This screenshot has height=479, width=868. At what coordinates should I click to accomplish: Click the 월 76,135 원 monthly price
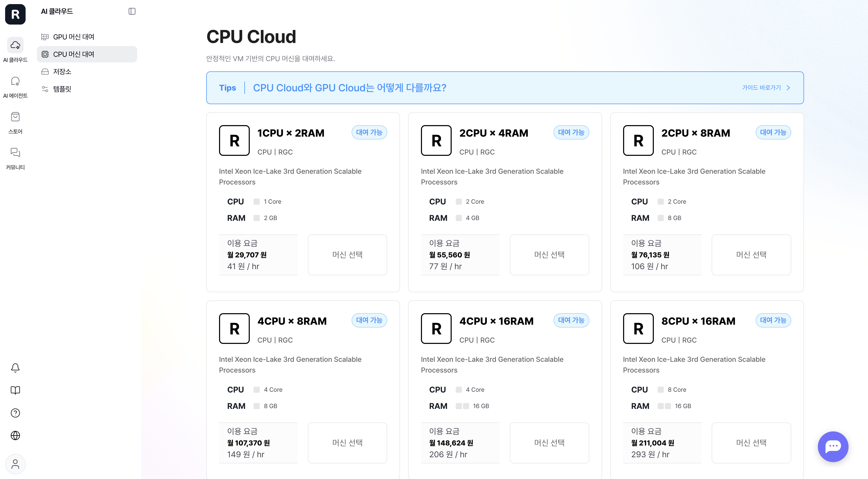(650, 255)
